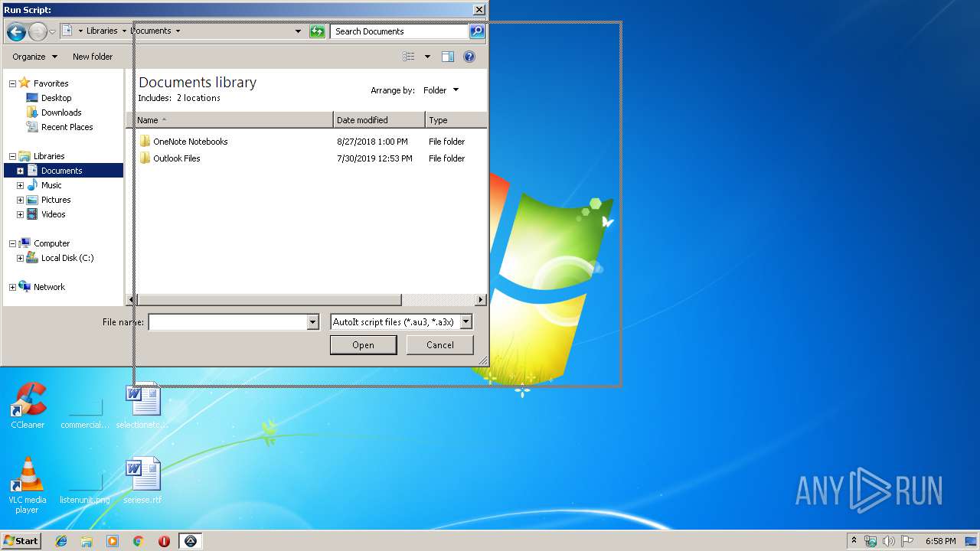
Task: Expand the Videos tree node
Action: (20, 214)
